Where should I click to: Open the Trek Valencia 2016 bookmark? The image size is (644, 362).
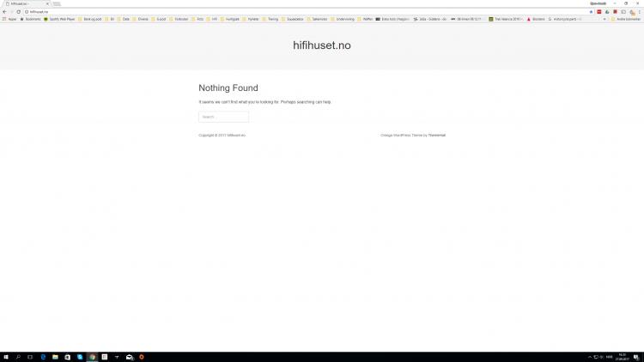[505, 19]
